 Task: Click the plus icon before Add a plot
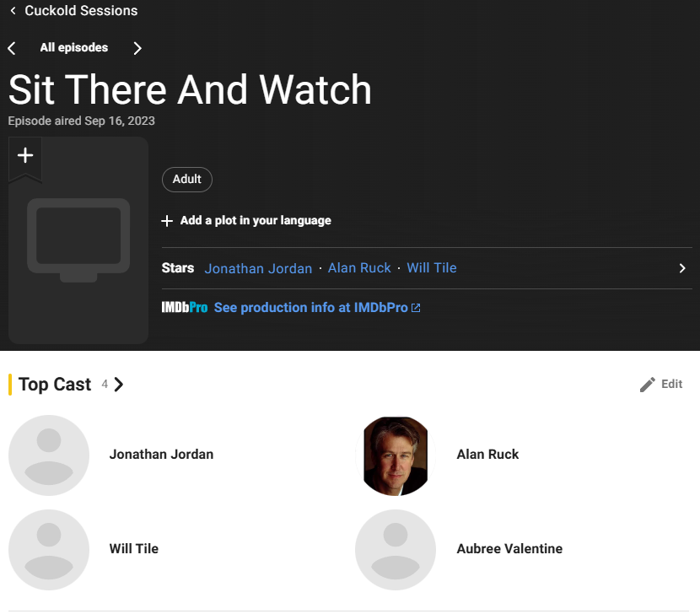[167, 221]
